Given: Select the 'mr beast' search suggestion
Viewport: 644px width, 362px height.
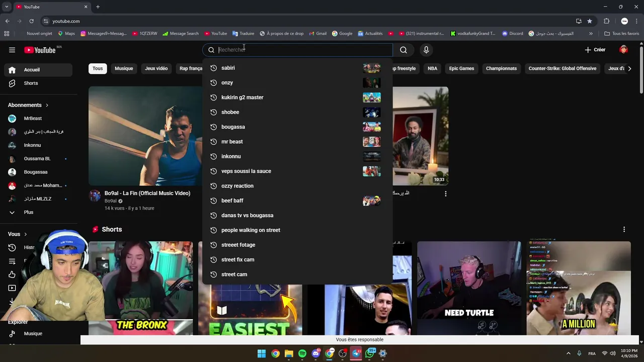Looking at the screenshot, I should (x=297, y=141).
